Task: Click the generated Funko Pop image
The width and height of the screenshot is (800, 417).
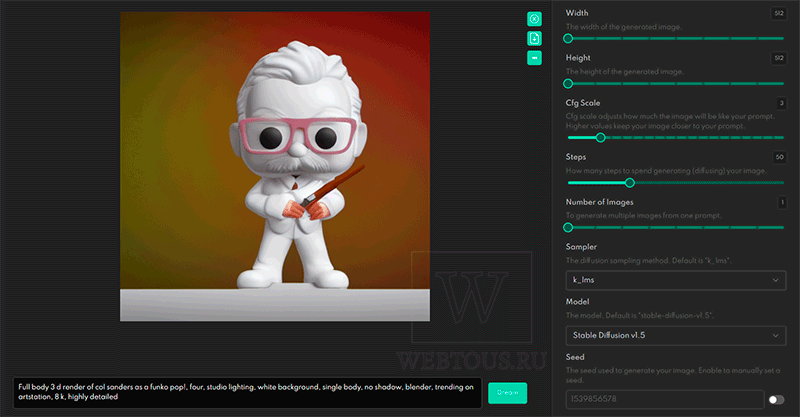Action: (275, 166)
